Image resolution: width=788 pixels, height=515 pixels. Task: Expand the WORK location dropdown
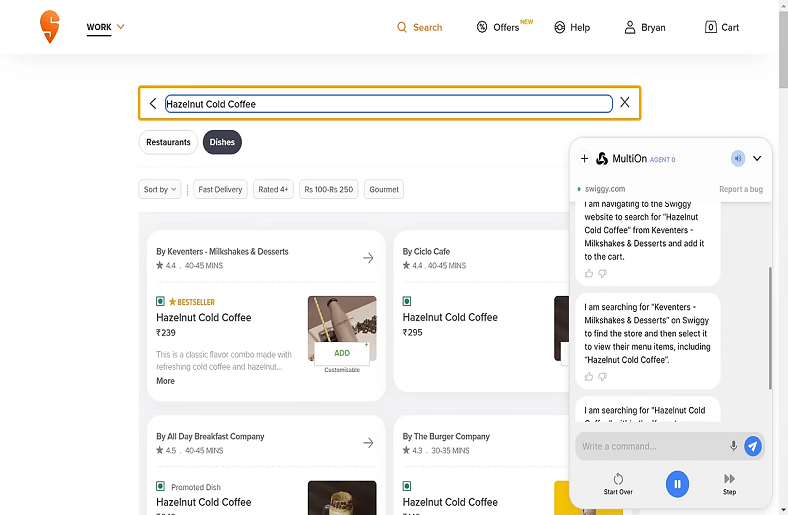pos(106,27)
